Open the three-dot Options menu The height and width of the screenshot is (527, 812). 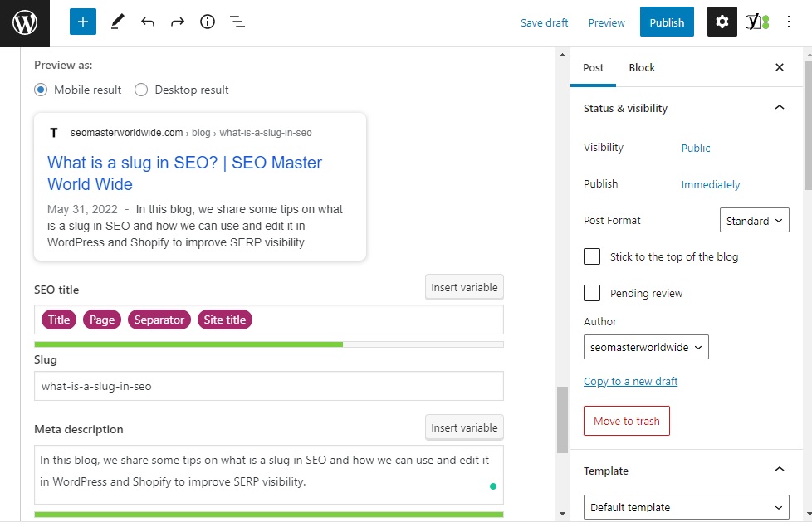788,22
